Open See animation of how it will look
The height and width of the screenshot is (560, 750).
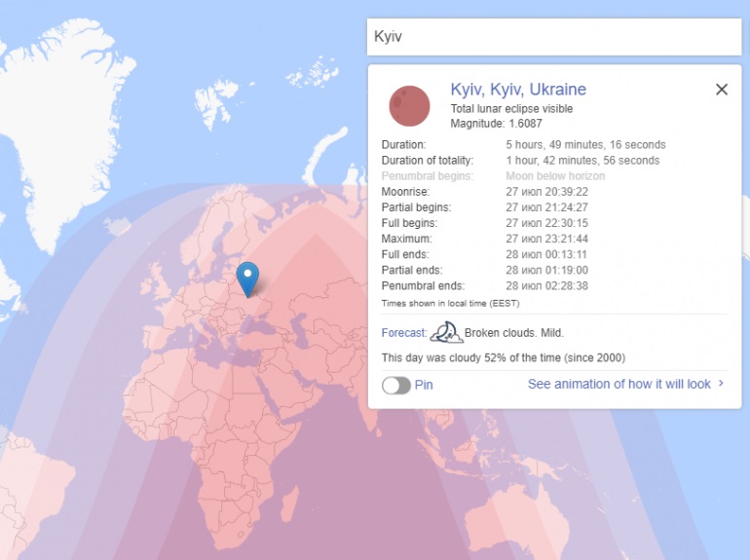[619, 384]
